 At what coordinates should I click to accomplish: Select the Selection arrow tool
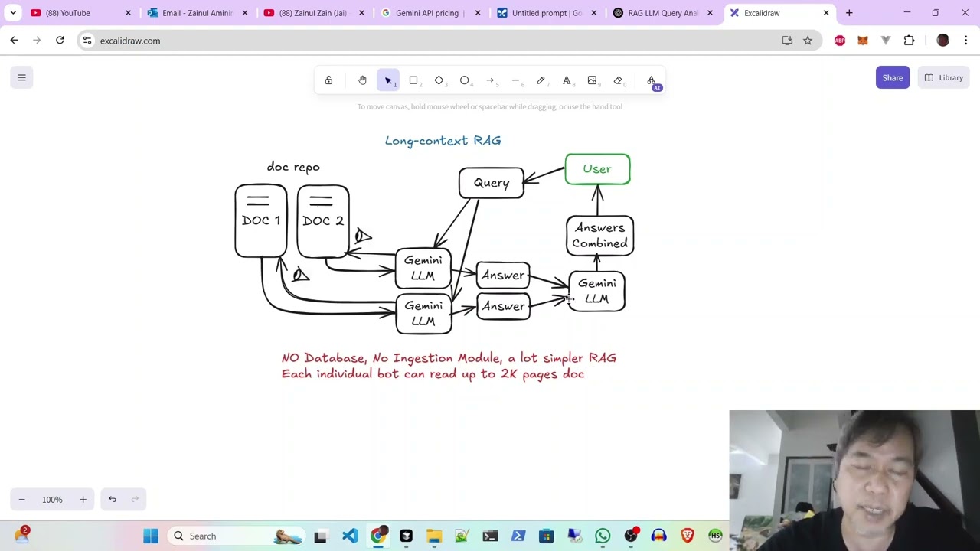(388, 80)
